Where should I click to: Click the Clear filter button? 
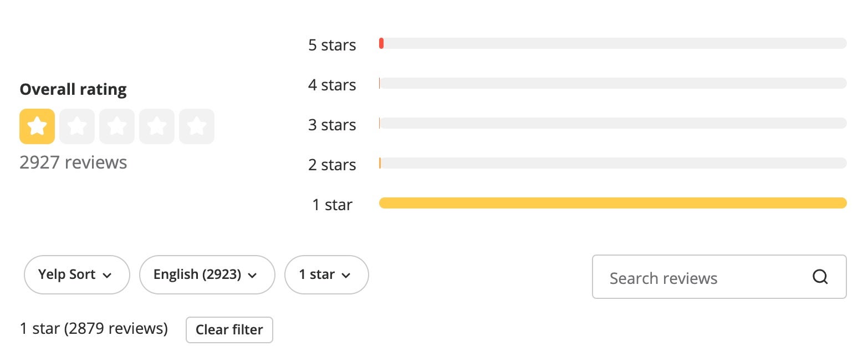pyautogui.click(x=229, y=330)
